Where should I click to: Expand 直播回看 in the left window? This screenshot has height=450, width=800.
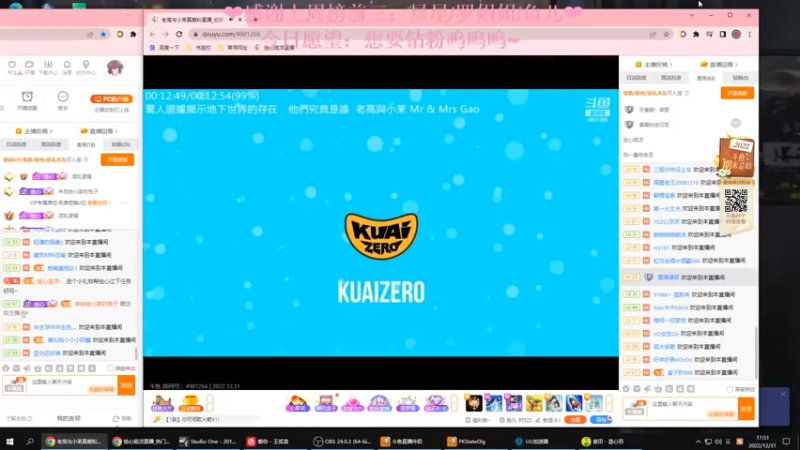pyautogui.click(x=99, y=131)
